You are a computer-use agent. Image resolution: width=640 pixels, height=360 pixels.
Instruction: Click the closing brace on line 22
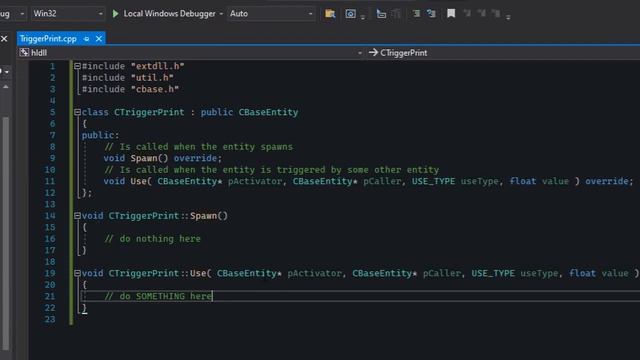tap(84, 308)
